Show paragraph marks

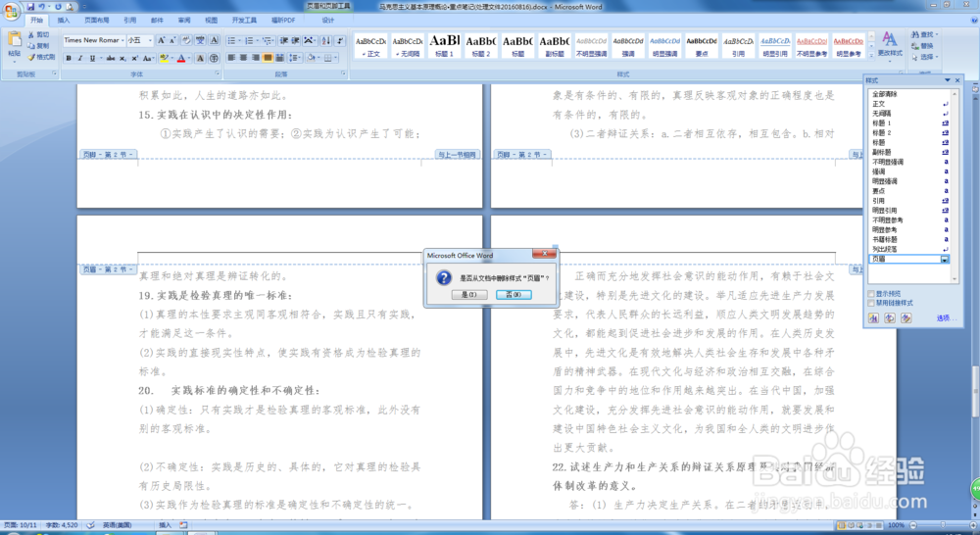[x=340, y=40]
